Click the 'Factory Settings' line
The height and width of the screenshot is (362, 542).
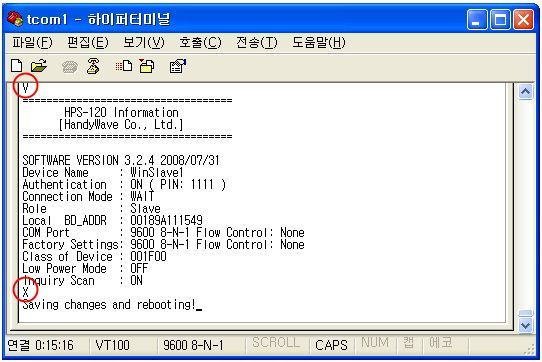tap(163, 244)
